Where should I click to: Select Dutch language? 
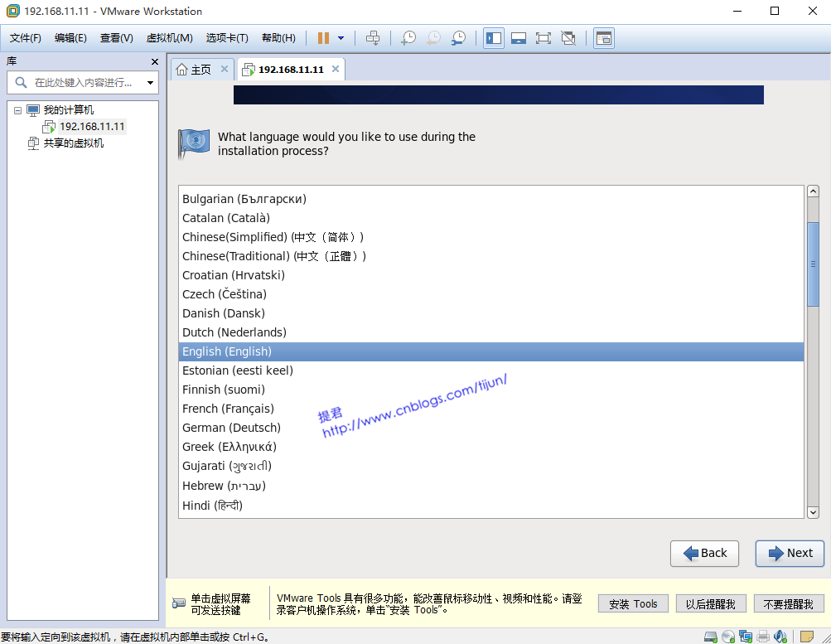[x=490, y=332]
